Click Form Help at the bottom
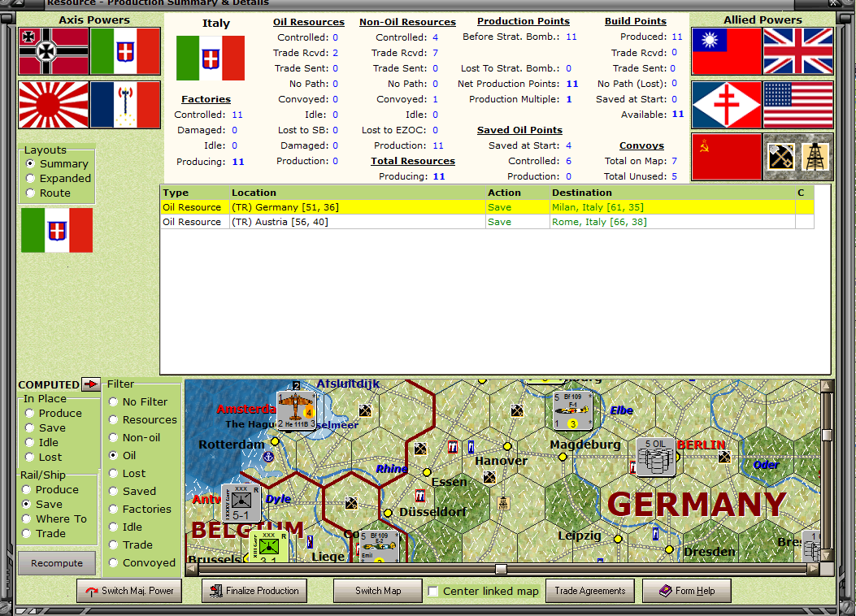The image size is (856, 616). tap(686, 591)
